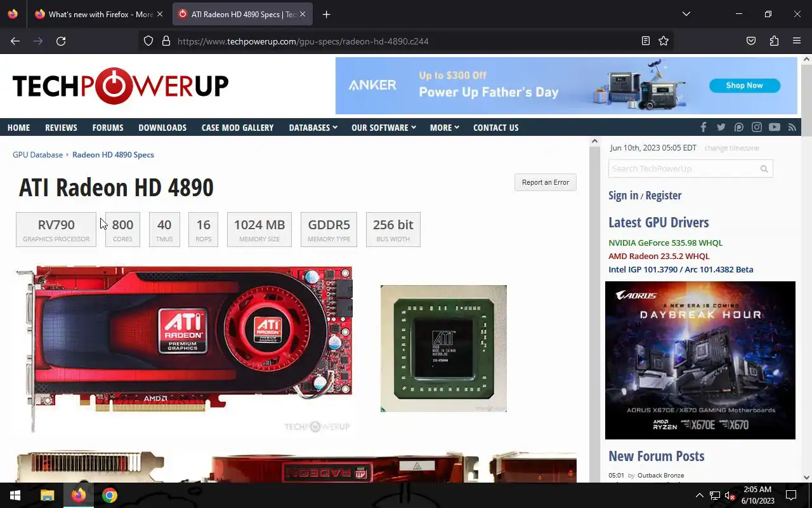Open Windows Start menu

(15, 495)
